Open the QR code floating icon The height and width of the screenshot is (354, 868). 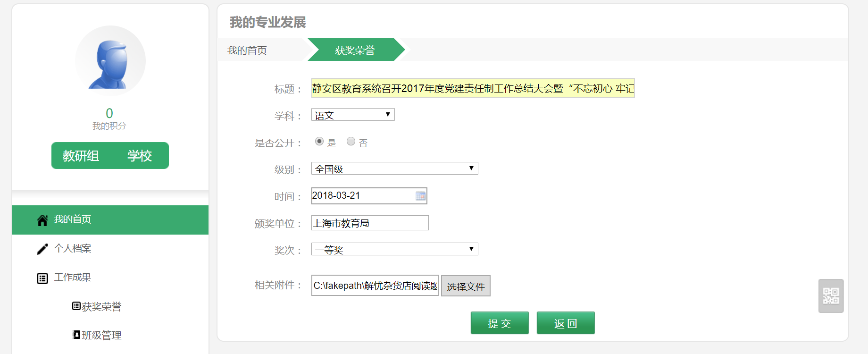pyautogui.click(x=831, y=296)
